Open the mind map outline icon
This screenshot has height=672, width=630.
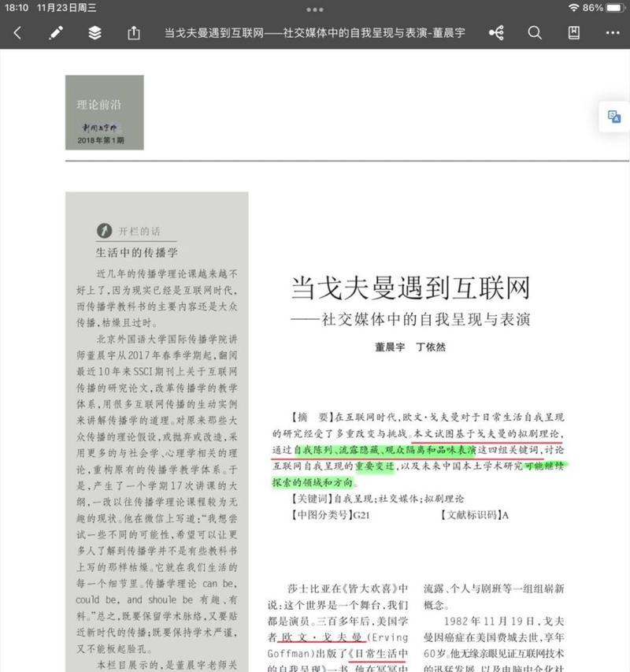496,33
